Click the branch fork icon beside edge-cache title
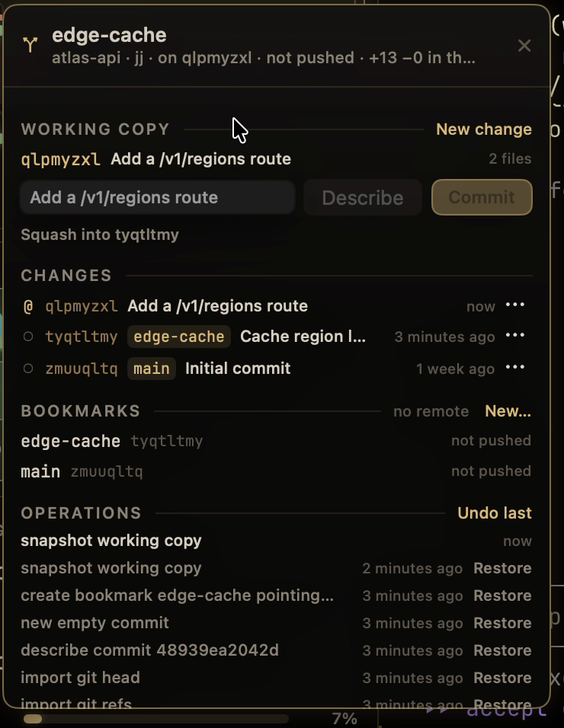Screen dimensions: 564x728 [30, 45]
